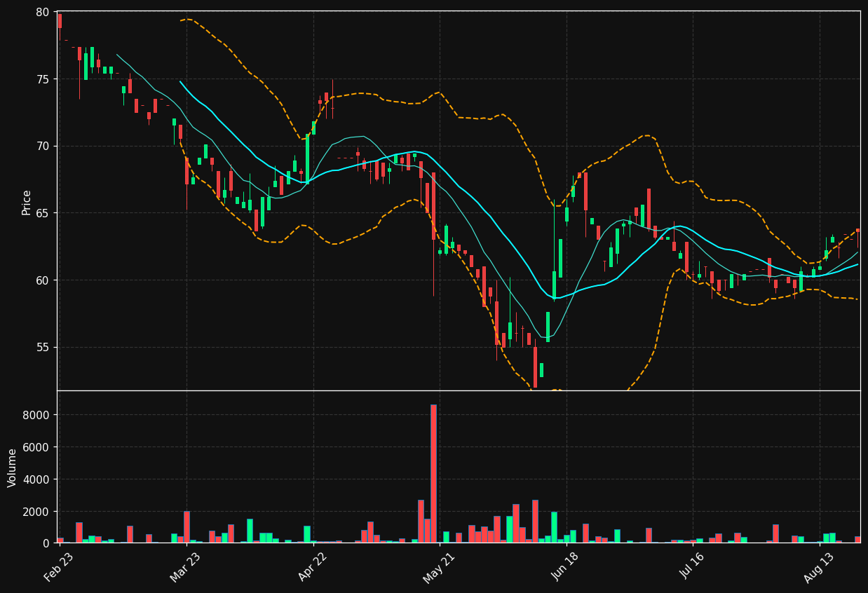This screenshot has height=593, width=868.
Task: Click the 'Apr 22' date label
Action: click(313, 567)
